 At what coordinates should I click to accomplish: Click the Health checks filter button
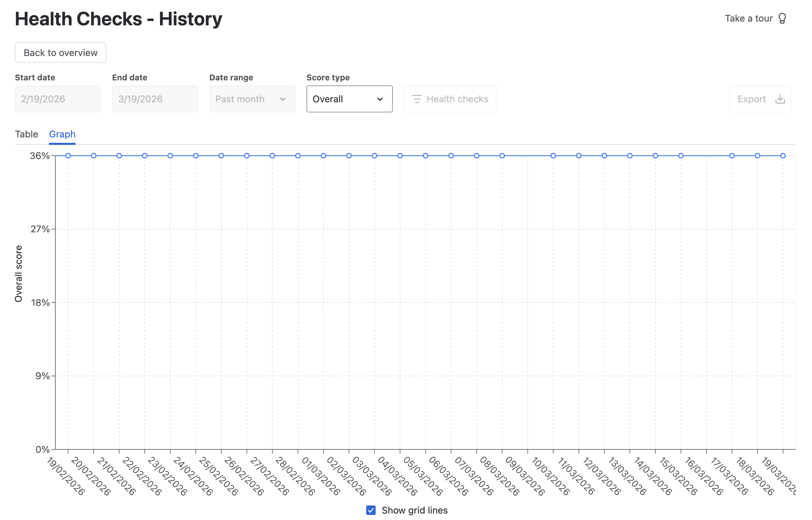[450, 99]
